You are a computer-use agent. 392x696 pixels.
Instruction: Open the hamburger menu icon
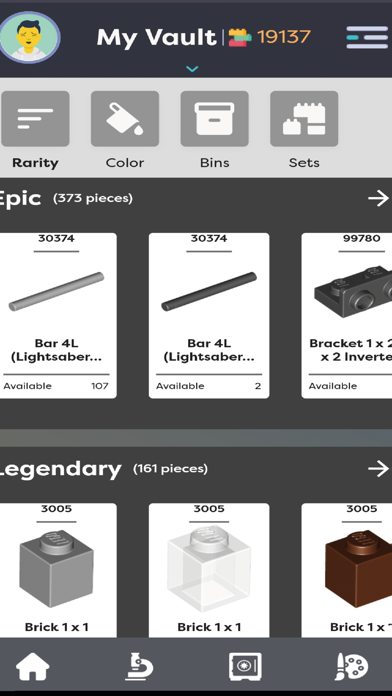click(x=367, y=37)
